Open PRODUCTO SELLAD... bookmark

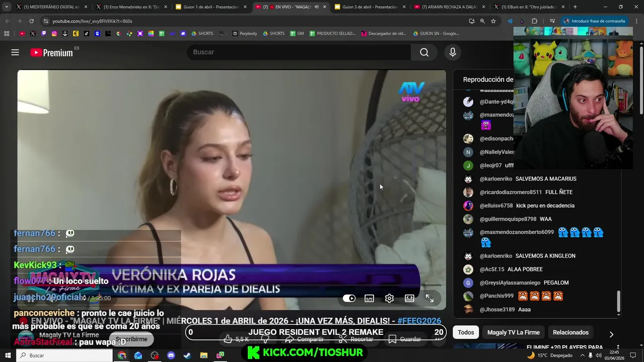click(x=332, y=34)
